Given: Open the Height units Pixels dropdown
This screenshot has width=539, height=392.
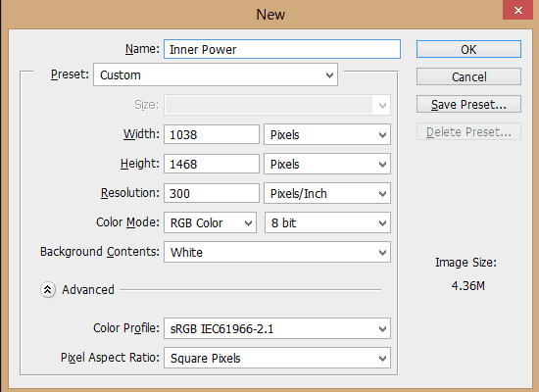Looking at the screenshot, I should pos(327,164).
